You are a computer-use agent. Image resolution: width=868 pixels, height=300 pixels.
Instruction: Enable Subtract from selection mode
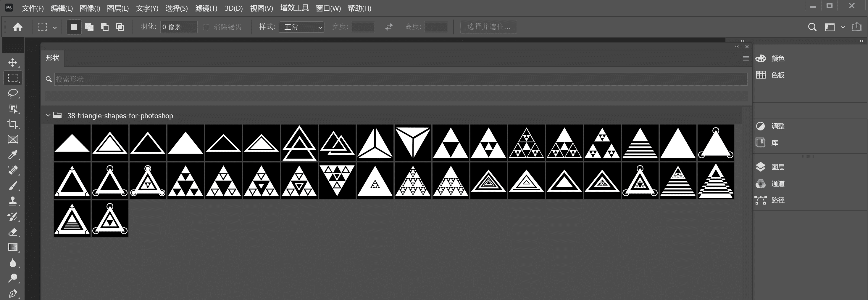coord(105,27)
